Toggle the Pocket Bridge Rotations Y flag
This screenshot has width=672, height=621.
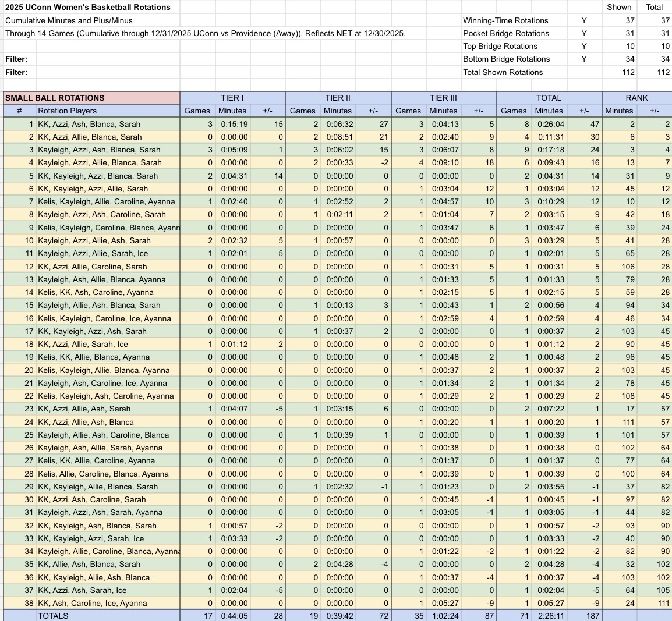pyautogui.click(x=584, y=33)
